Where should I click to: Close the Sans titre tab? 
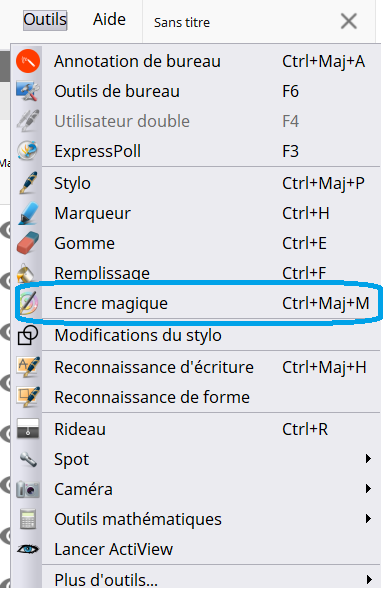[349, 21]
